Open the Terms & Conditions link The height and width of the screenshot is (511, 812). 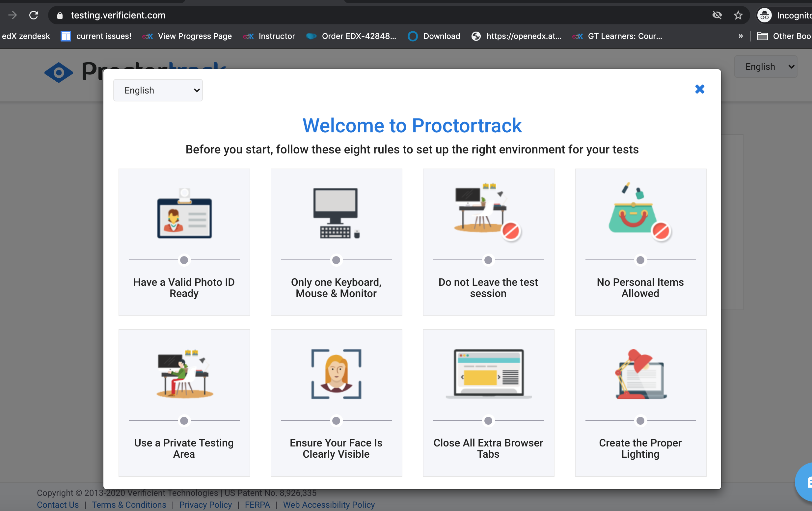coord(129,505)
